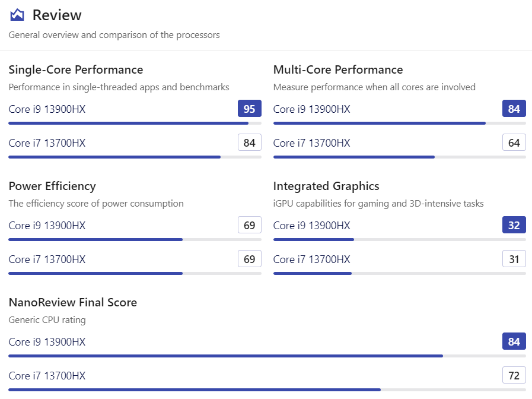Viewport: 532px width, 399px height.
Task: Click the 72 final score badge
Action: (x=514, y=375)
